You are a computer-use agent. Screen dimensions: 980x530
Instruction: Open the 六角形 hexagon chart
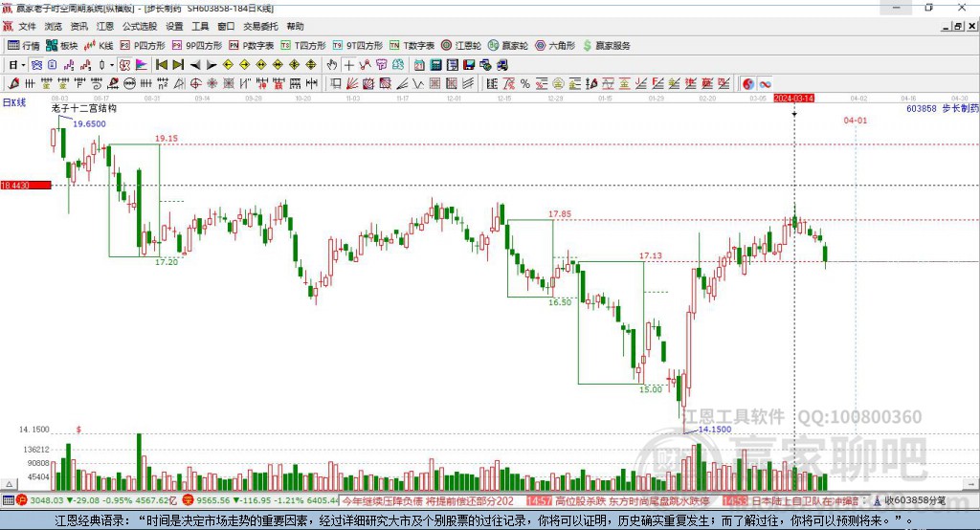click(555, 46)
